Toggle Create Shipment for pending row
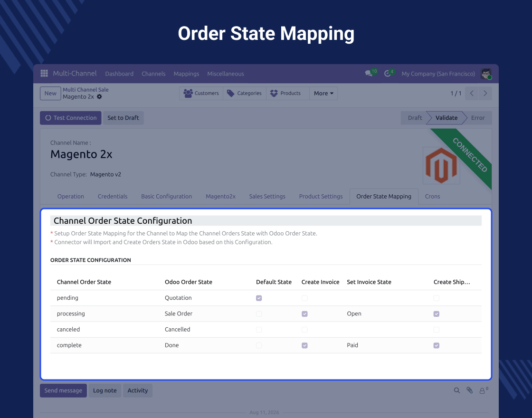 tap(437, 298)
